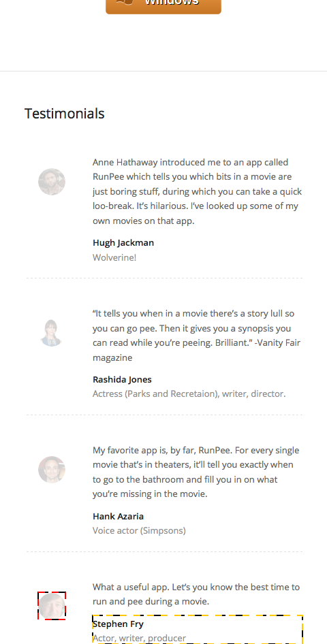Click the dashed divider below Hugh Jackman
The height and width of the screenshot is (644, 327).
pos(164,278)
